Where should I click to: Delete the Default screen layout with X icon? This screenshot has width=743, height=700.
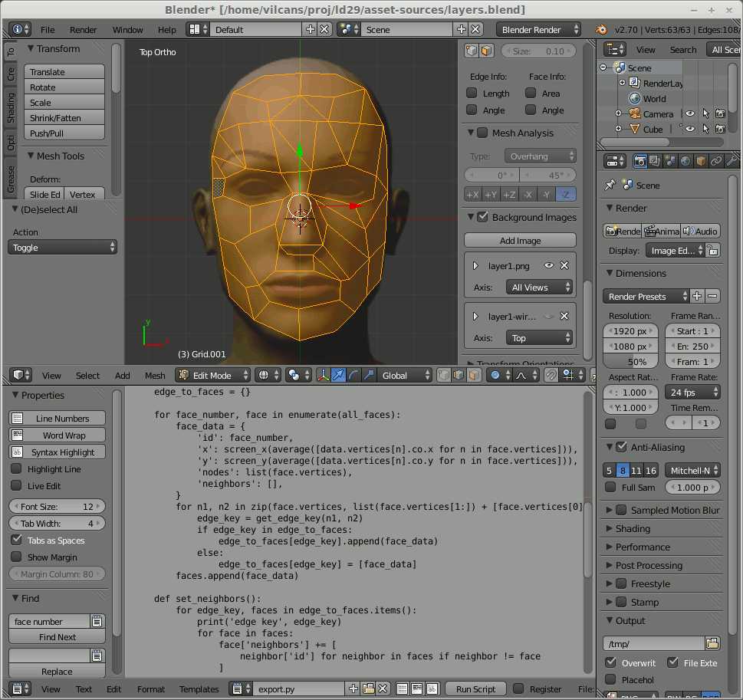324,29
